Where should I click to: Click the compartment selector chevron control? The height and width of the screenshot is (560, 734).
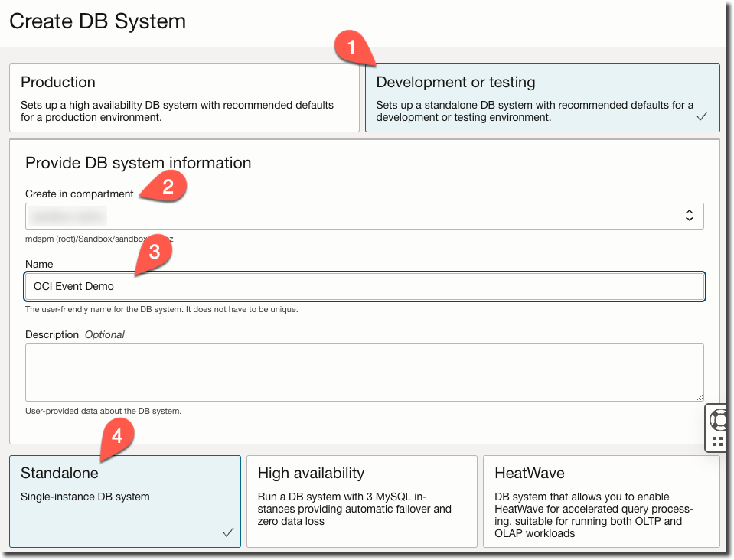pyautogui.click(x=691, y=216)
